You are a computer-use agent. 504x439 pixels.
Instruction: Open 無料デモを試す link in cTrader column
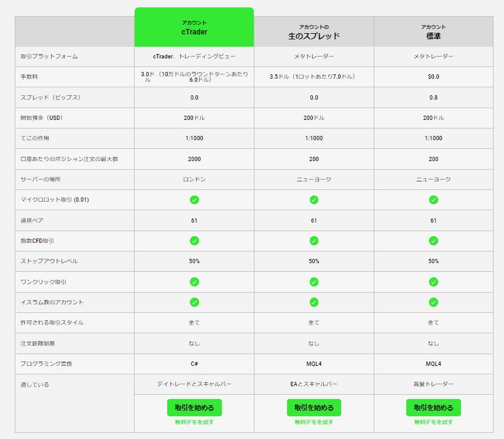click(194, 422)
